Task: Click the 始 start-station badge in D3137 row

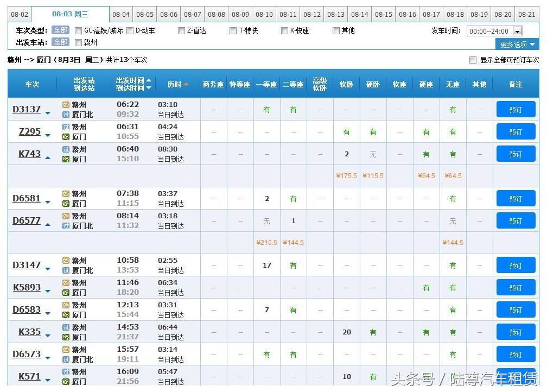Action: pos(65,104)
